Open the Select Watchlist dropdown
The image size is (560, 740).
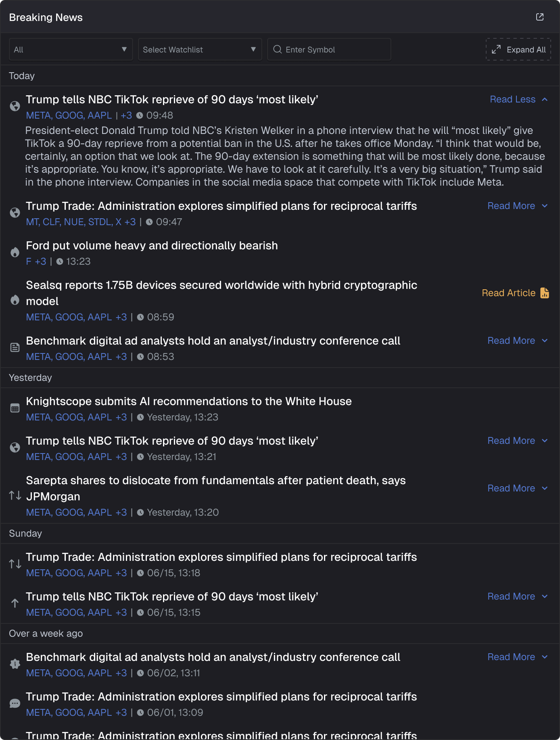coord(200,50)
